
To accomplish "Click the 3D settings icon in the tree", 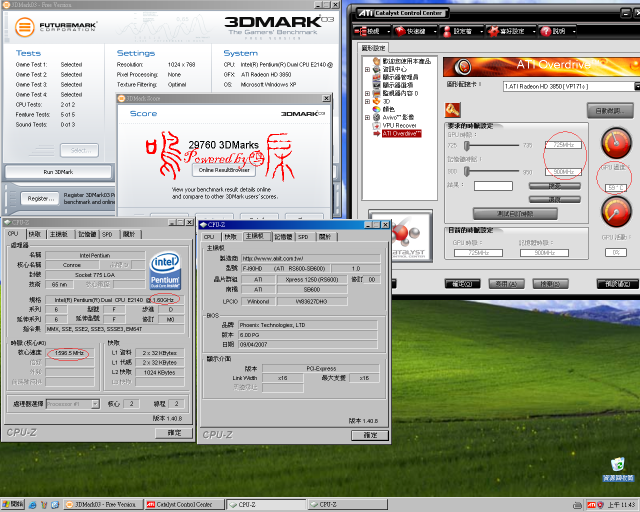I will (376, 101).
